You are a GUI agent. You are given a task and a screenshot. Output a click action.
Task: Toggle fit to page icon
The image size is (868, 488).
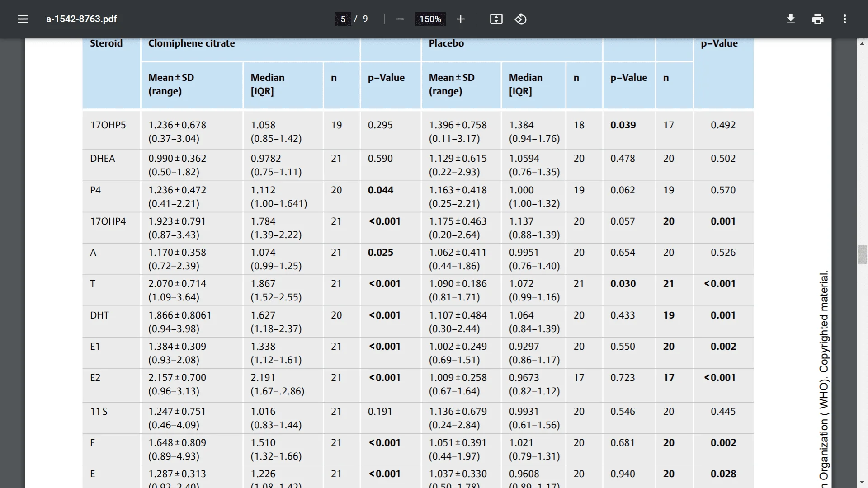(x=496, y=19)
